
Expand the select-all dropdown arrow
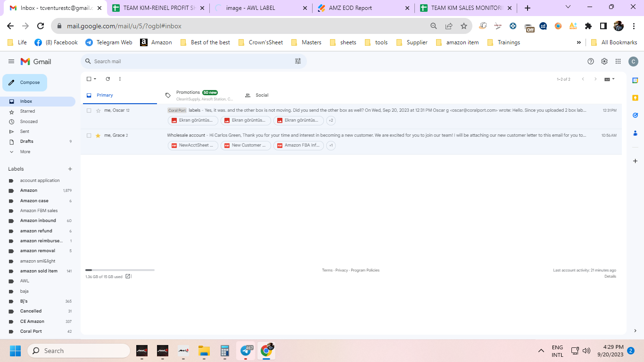(x=95, y=79)
